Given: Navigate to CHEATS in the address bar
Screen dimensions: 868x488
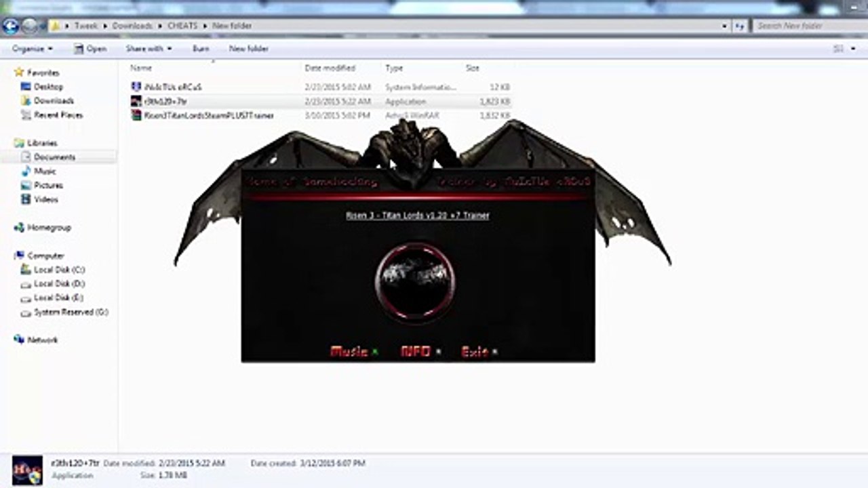Looking at the screenshot, I should [x=182, y=26].
